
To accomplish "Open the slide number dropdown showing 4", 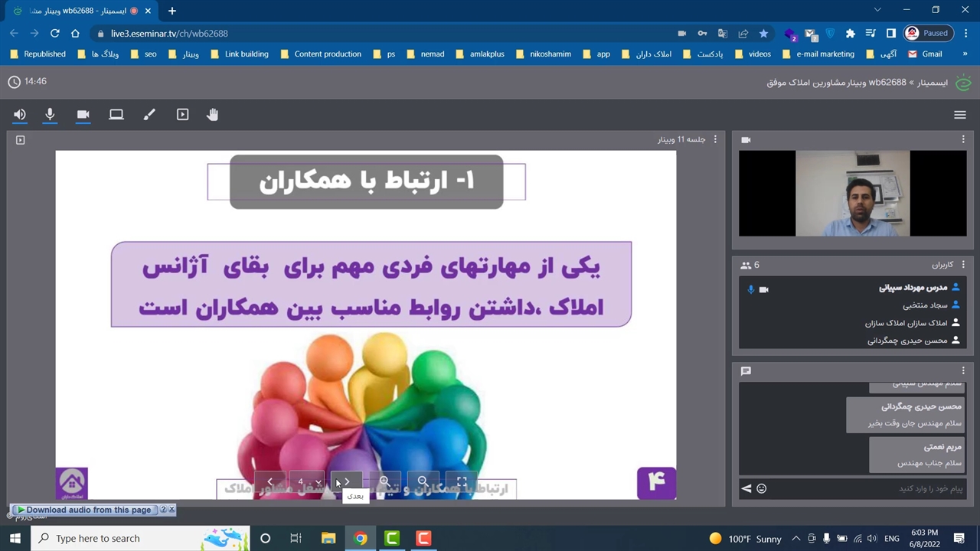I will point(309,481).
